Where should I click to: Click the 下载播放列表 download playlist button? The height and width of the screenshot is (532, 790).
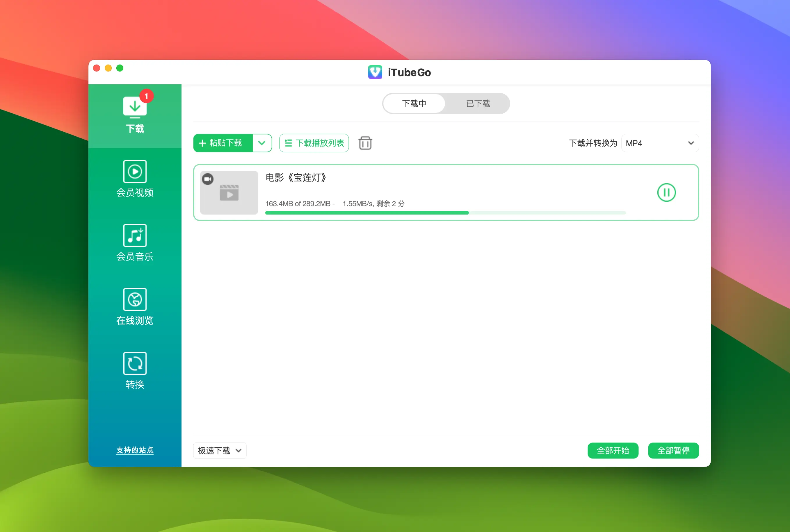[x=314, y=143]
